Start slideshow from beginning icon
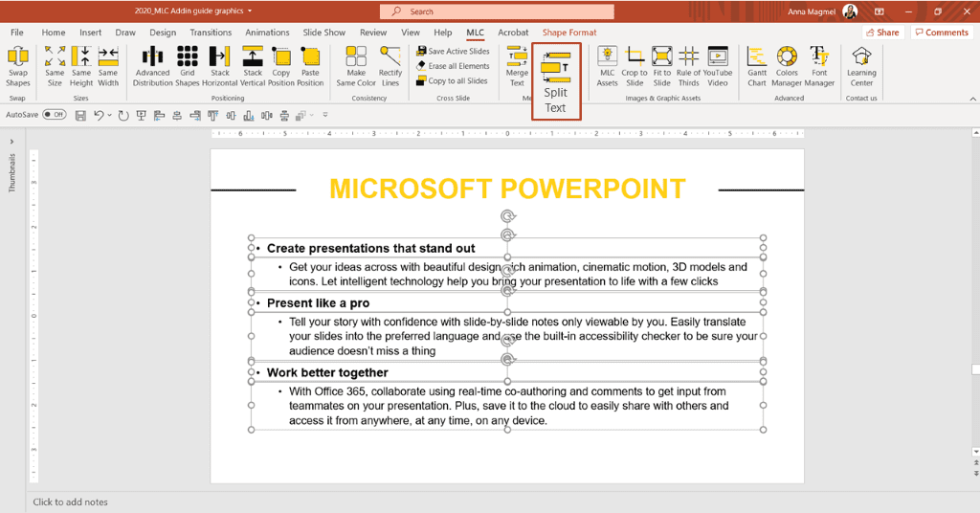Viewport: 980px width, 513px height. pos(142,115)
